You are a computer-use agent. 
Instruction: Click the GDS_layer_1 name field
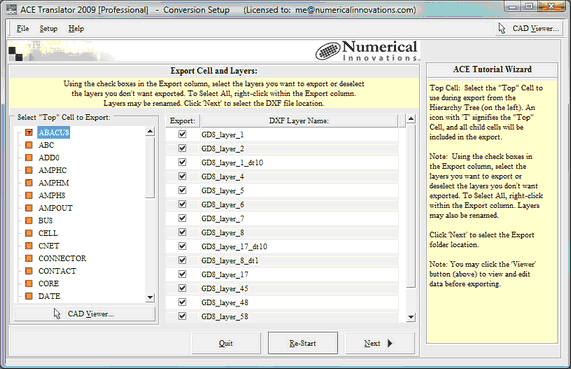point(299,134)
